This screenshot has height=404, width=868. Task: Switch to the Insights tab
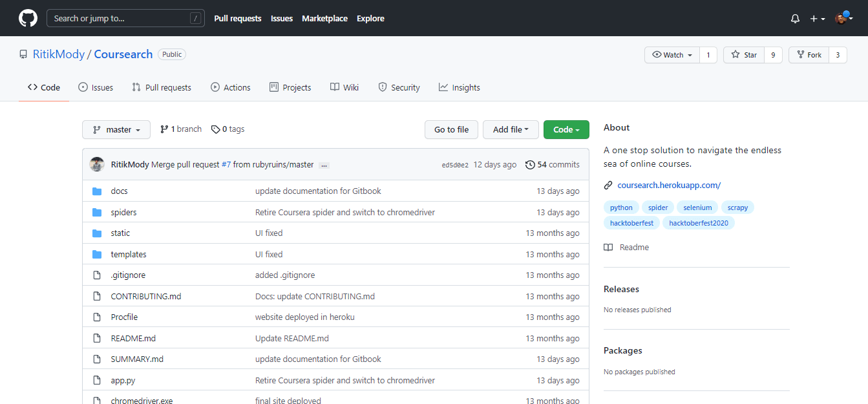[x=459, y=87]
